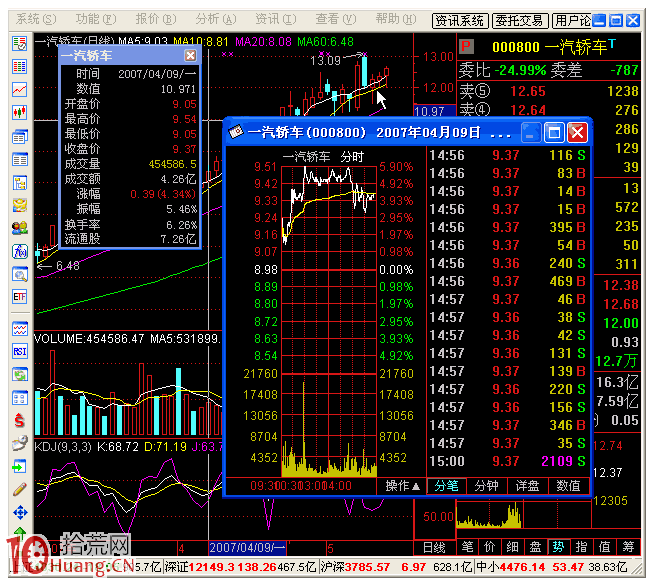Select the 数值 tab in popup
This screenshot has height=585, width=665.
[568, 486]
